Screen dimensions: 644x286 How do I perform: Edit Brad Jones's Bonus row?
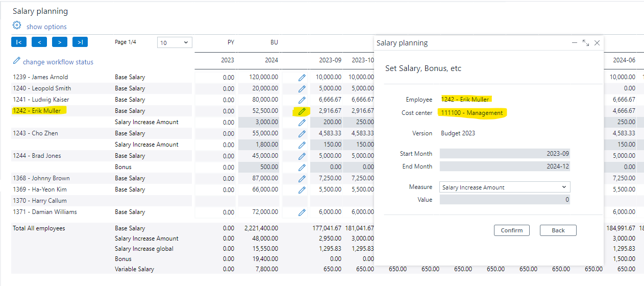pyautogui.click(x=302, y=168)
